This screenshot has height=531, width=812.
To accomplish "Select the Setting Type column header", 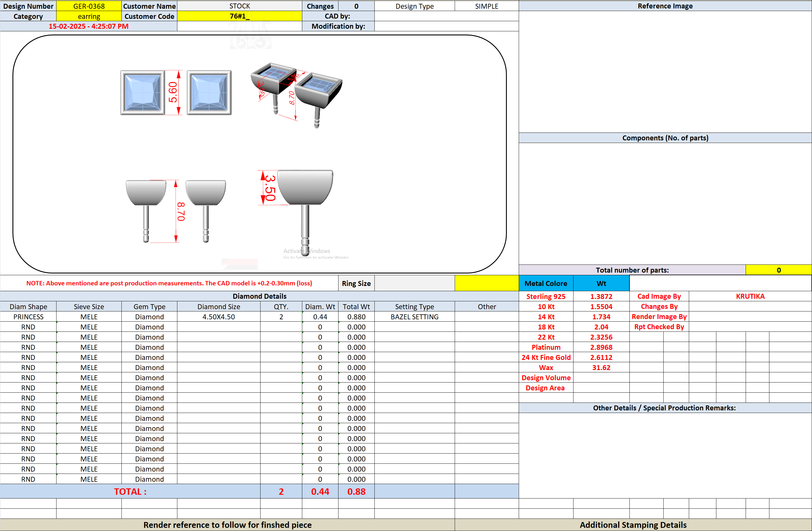I will pyautogui.click(x=414, y=306).
